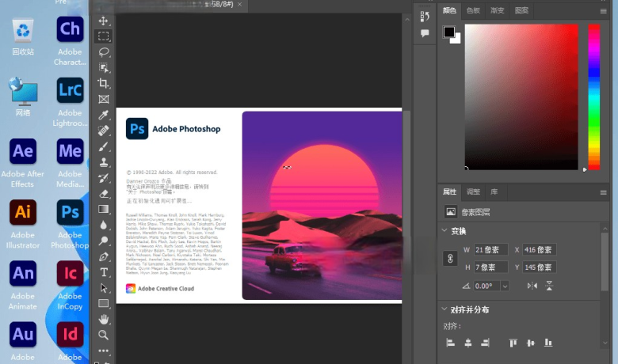Select the Eyedropper tool
Screen dimensions: 618x364
pyautogui.click(x=104, y=115)
